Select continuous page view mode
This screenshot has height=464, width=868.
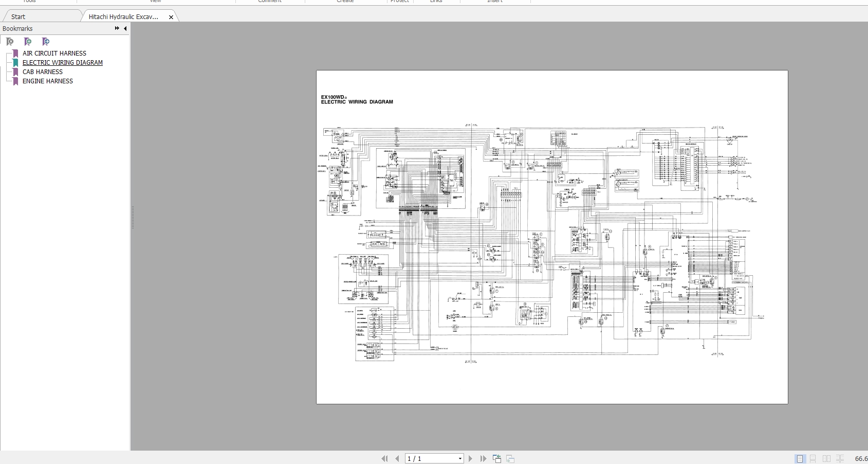point(813,458)
